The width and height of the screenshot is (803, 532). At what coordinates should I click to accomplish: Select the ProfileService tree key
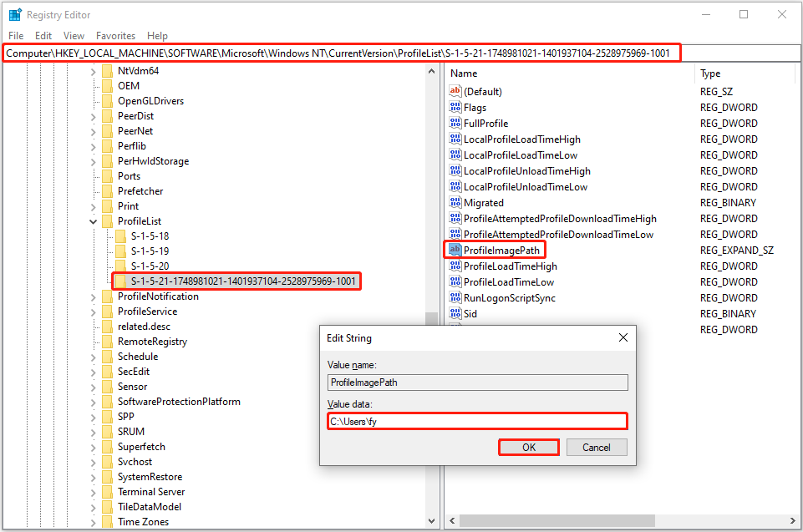coord(148,312)
